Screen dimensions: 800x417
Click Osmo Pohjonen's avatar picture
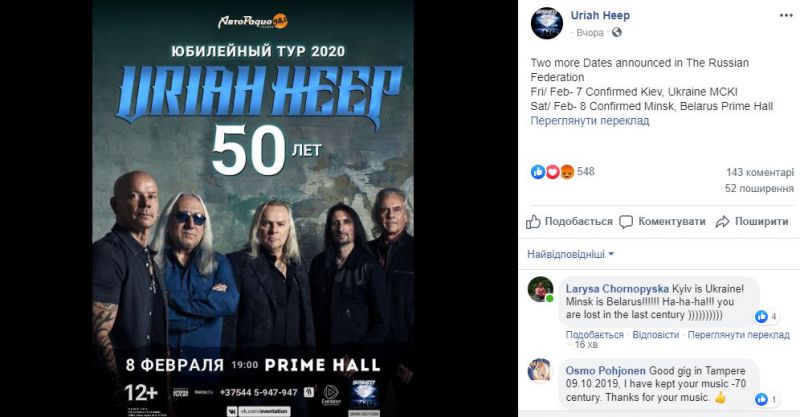(540, 371)
